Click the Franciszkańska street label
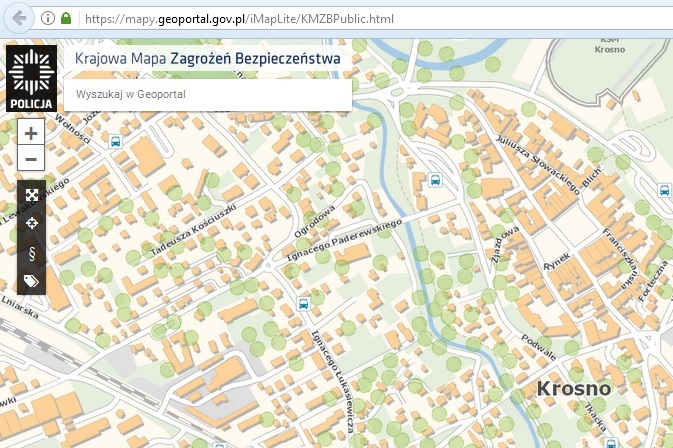 (621, 259)
